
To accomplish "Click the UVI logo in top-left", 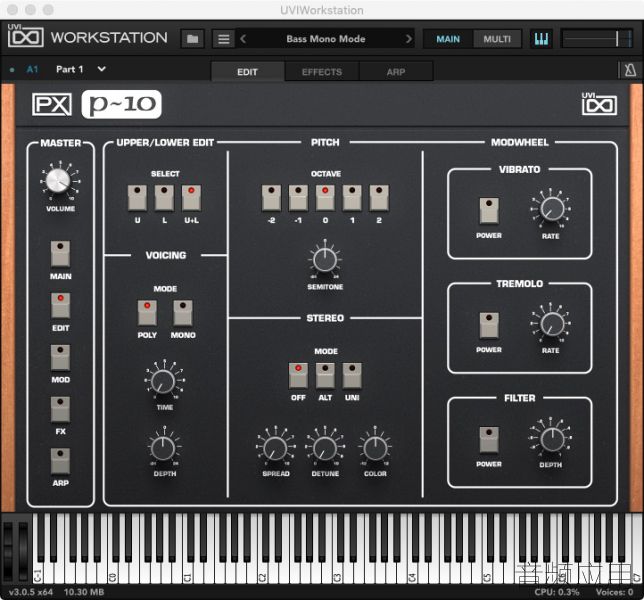I will click(25, 36).
